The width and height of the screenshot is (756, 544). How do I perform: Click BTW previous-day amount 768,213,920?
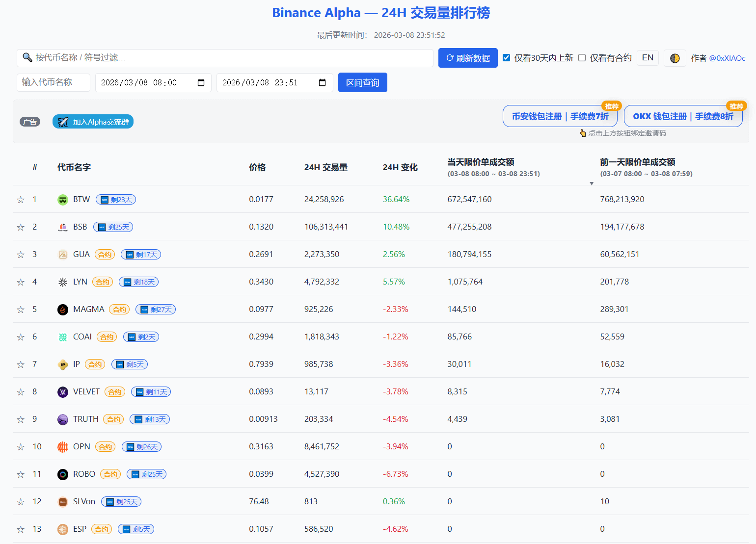tap(622, 200)
